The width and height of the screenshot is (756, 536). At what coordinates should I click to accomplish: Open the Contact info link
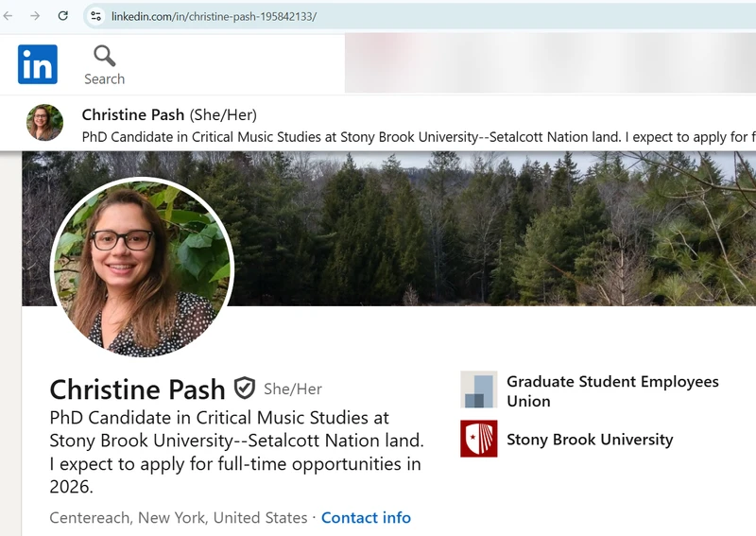366,518
